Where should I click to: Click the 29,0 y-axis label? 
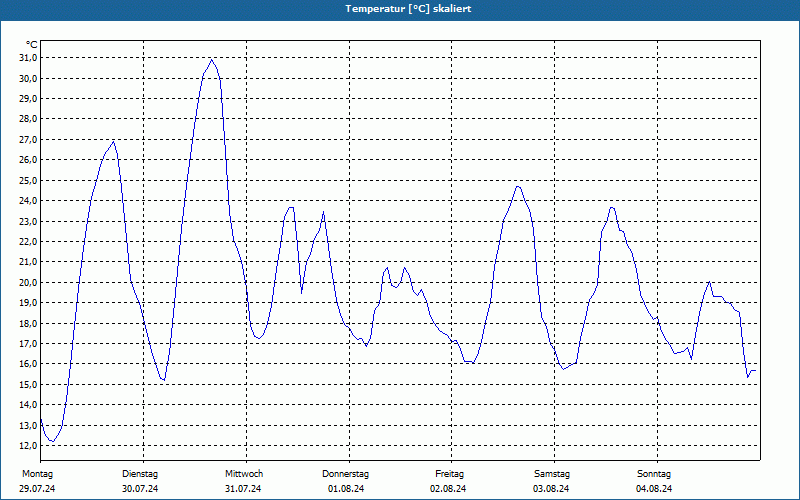coord(28,98)
